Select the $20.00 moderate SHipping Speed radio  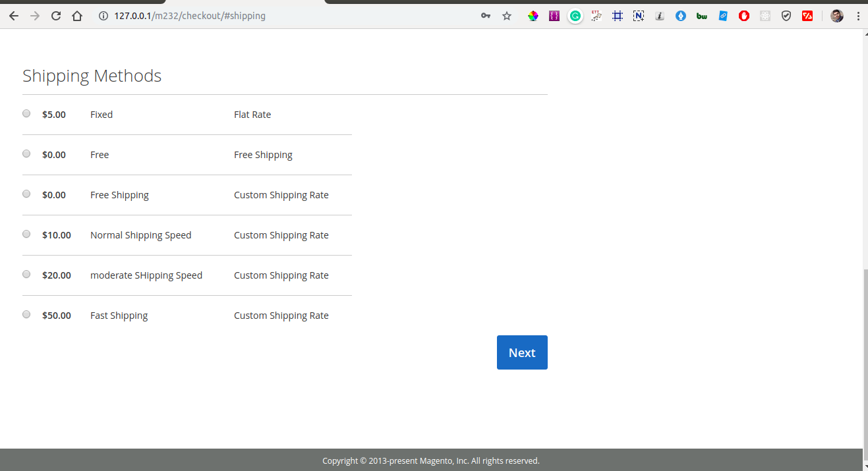[x=26, y=274]
